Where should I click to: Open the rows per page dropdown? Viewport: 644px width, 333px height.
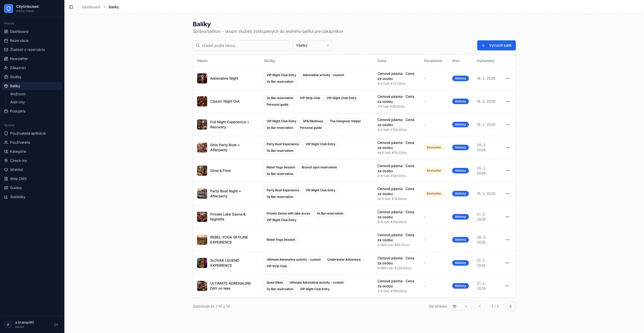pos(460,306)
